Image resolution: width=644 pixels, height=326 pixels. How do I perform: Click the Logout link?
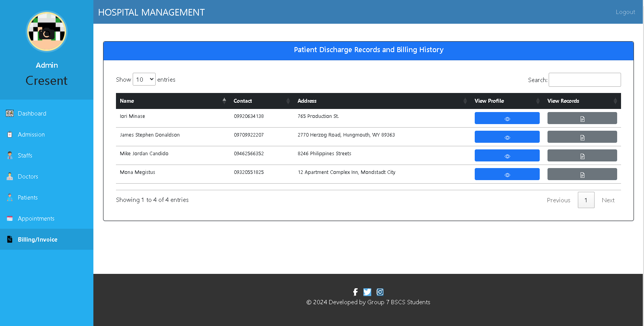625,12
